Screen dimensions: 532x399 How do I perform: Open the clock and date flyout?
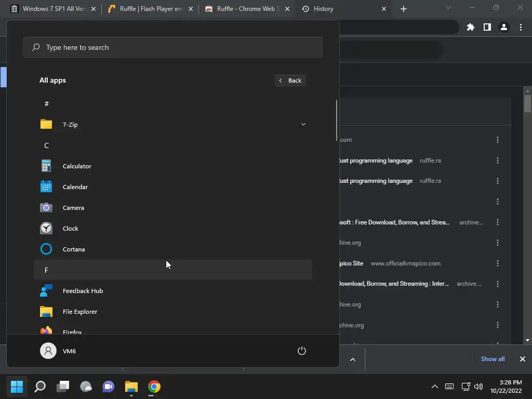[506, 387]
